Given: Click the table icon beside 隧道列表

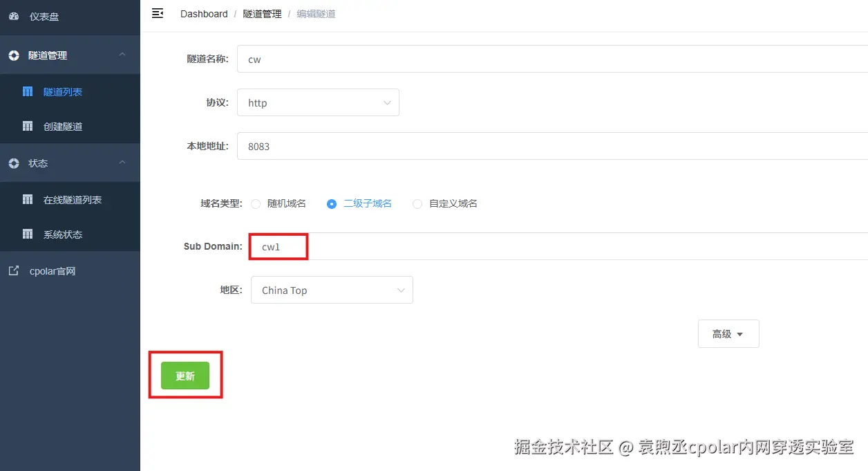Looking at the screenshot, I should [x=28, y=91].
